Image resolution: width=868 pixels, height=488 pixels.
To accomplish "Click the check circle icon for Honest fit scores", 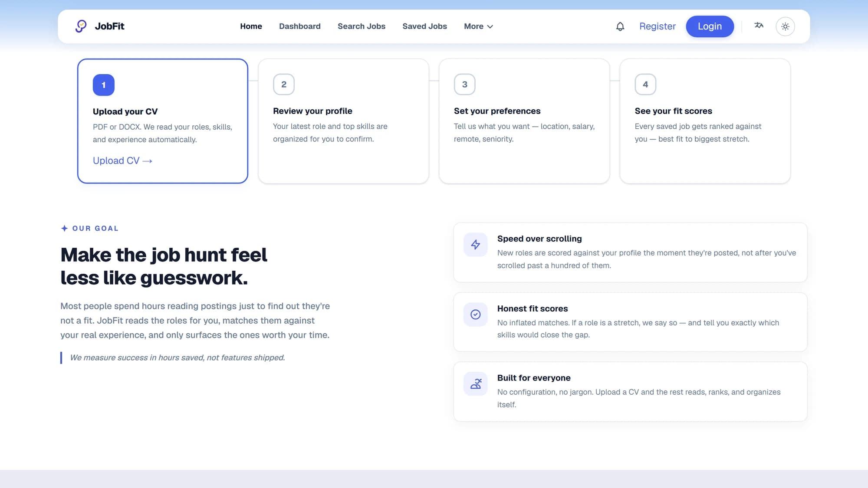I will (x=476, y=314).
